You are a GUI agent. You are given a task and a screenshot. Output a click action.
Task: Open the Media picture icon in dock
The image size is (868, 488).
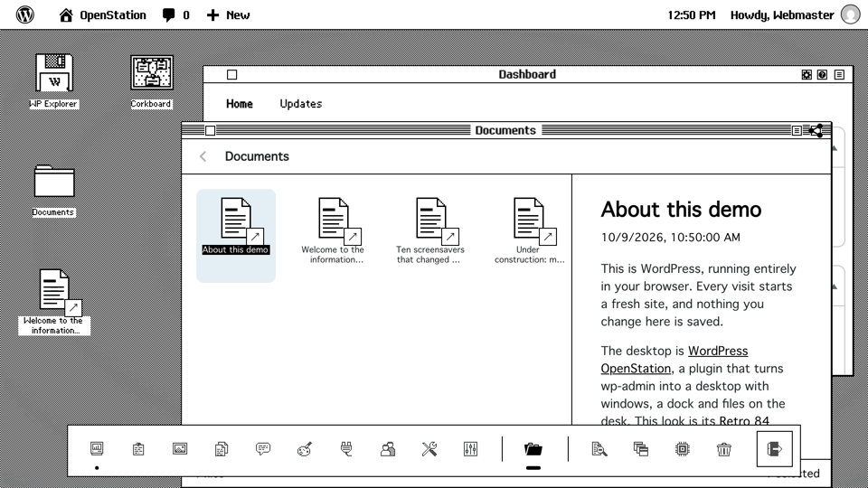[180, 449]
